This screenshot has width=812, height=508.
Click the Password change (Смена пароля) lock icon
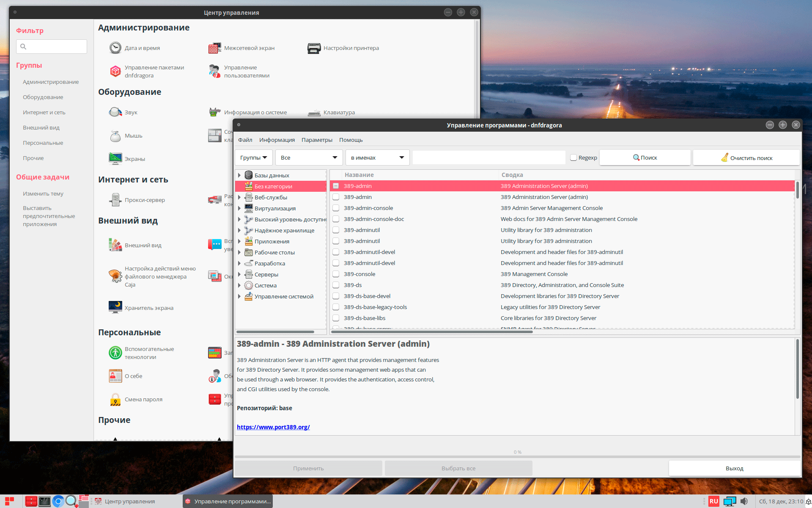[x=115, y=400]
